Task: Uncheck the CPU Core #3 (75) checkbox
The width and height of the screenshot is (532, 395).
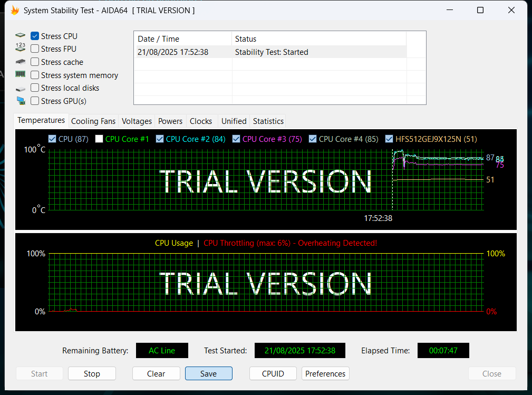Action: coord(236,139)
